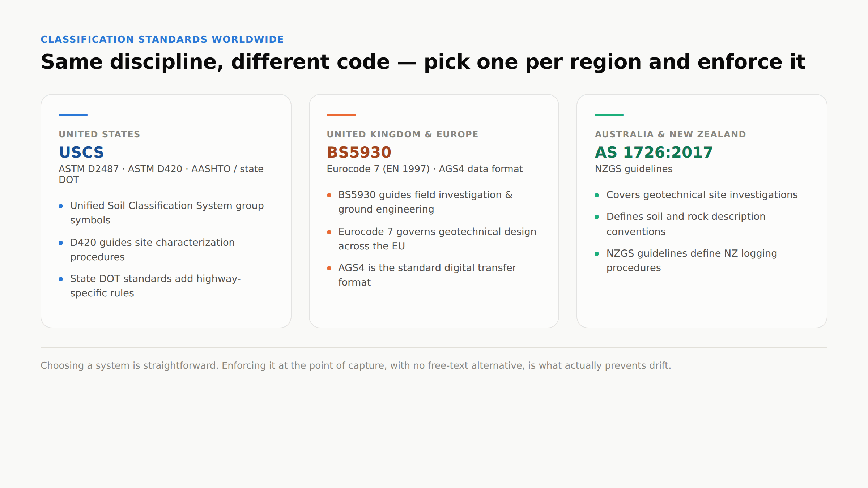Image resolution: width=868 pixels, height=488 pixels.
Task: Select the AS 1726:2017 heading
Action: pyautogui.click(x=654, y=152)
